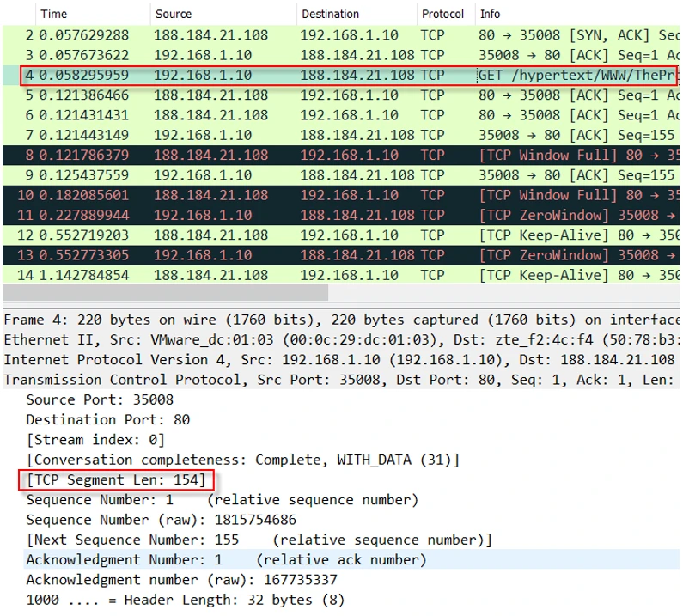This screenshot has width=683, height=616.
Task: Select packet 2 with SYN, ACK info
Action: coord(344,35)
